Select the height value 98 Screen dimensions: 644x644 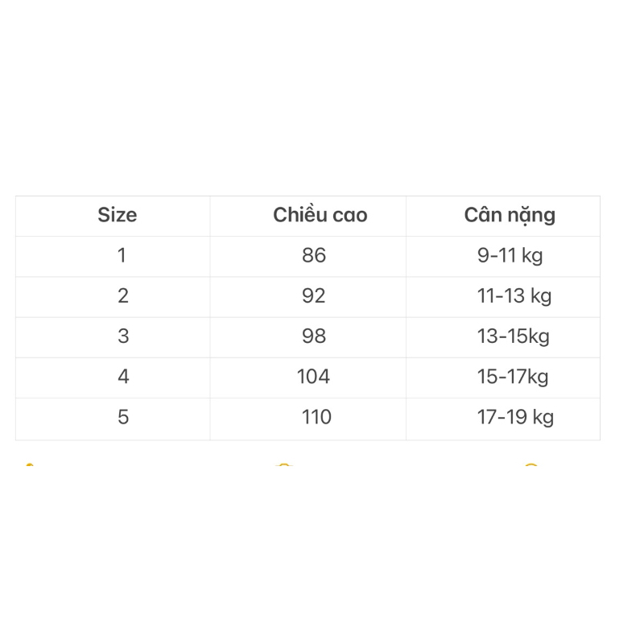314,336
